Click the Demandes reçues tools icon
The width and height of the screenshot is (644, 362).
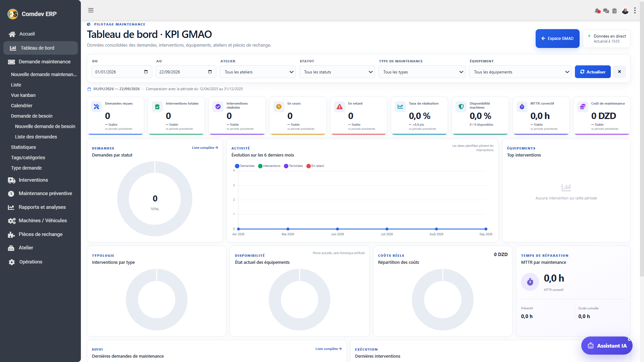click(97, 107)
